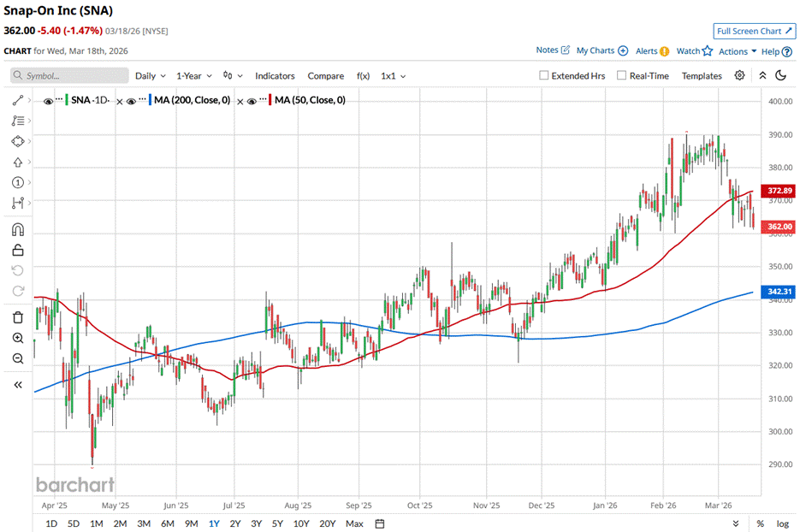The height and width of the screenshot is (532, 800).
Task: Delete drawings with the trash icon
Action: coord(18,317)
